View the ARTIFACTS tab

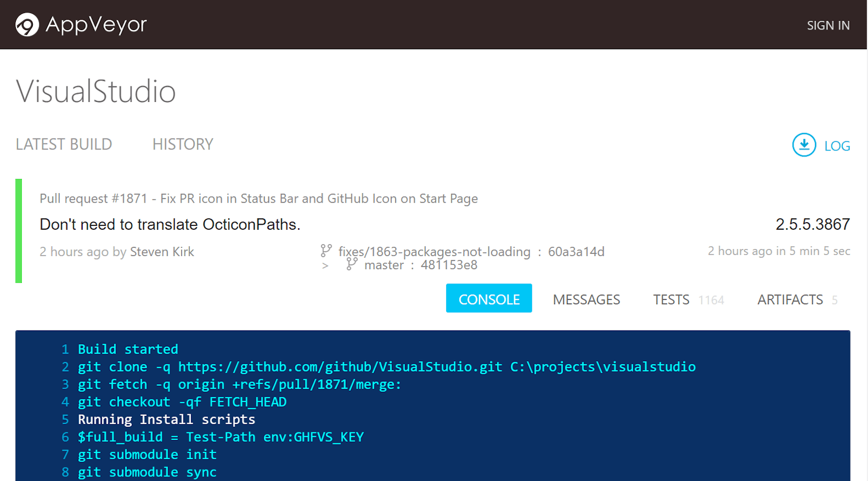[x=790, y=299]
